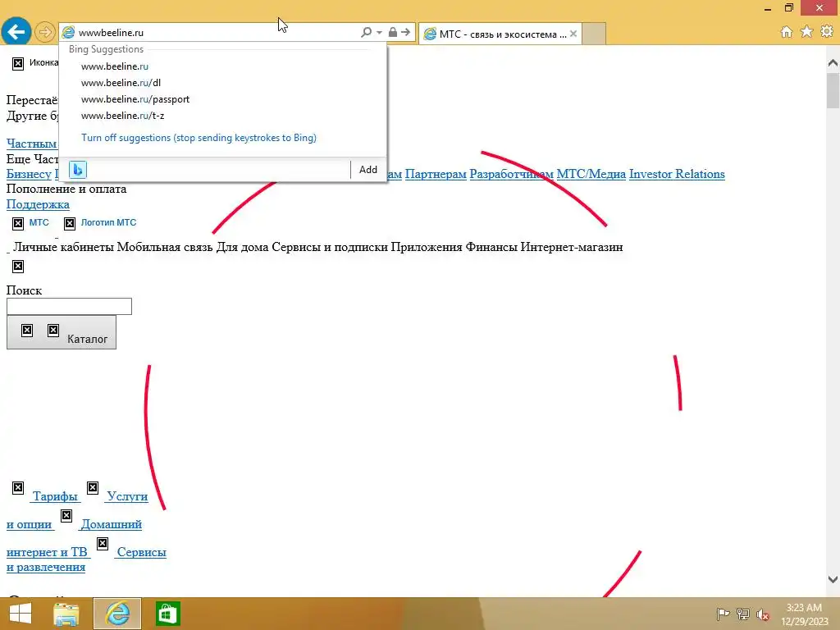Image resolution: width=840 pixels, height=630 pixels.
Task: Open the Частным link
Action: (32, 144)
